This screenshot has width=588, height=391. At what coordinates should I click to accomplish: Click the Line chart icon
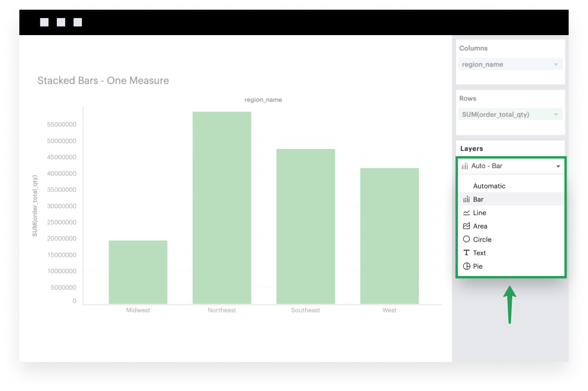[x=466, y=213]
